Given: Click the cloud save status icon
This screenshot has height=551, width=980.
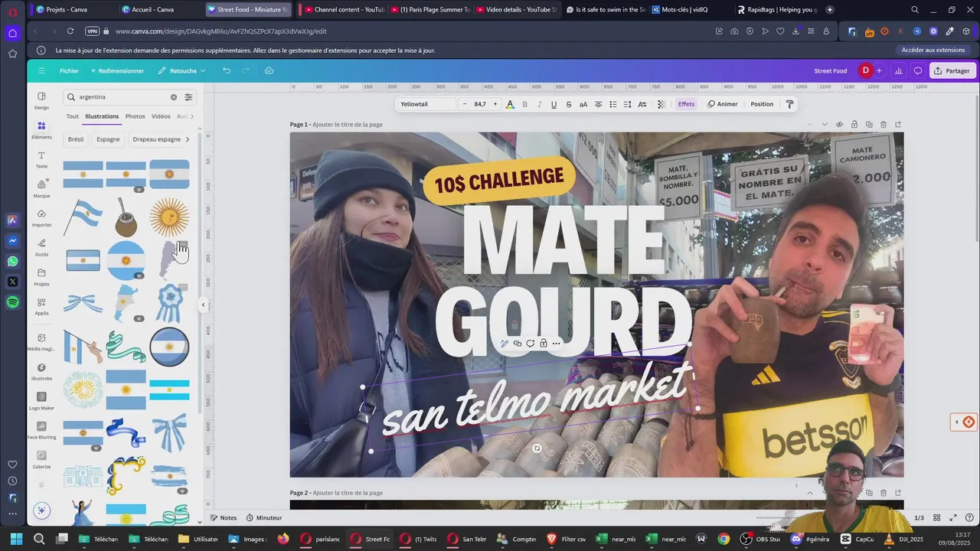Looking at the screenshot, I should coord(269,70).
